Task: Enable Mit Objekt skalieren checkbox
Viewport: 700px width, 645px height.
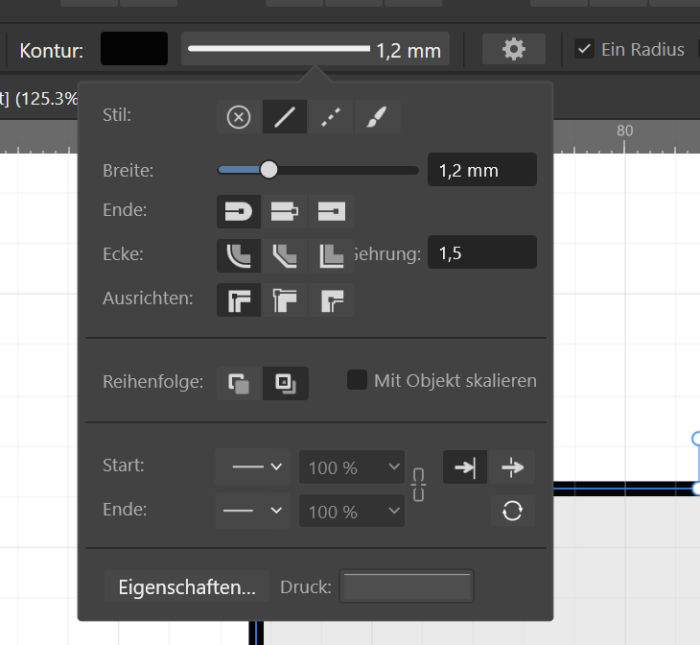Action: tap(357, 380)
